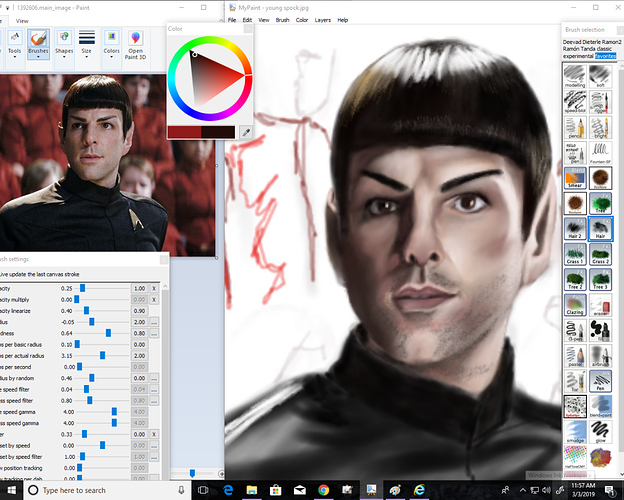The image size is (624, 500).
Task: Open radius by random ellipsis button
Action: (154, 378)
